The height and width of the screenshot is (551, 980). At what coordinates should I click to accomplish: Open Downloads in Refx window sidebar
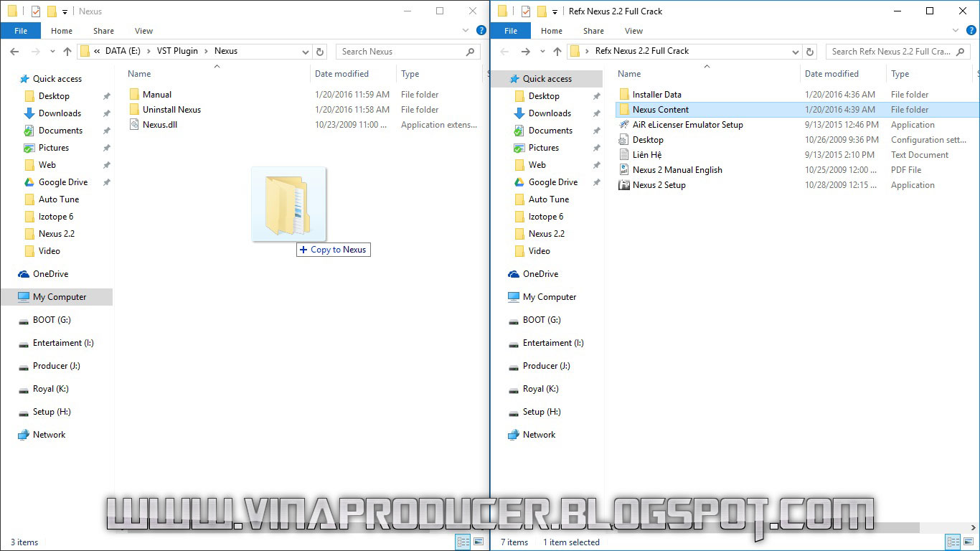pos(550,113)
